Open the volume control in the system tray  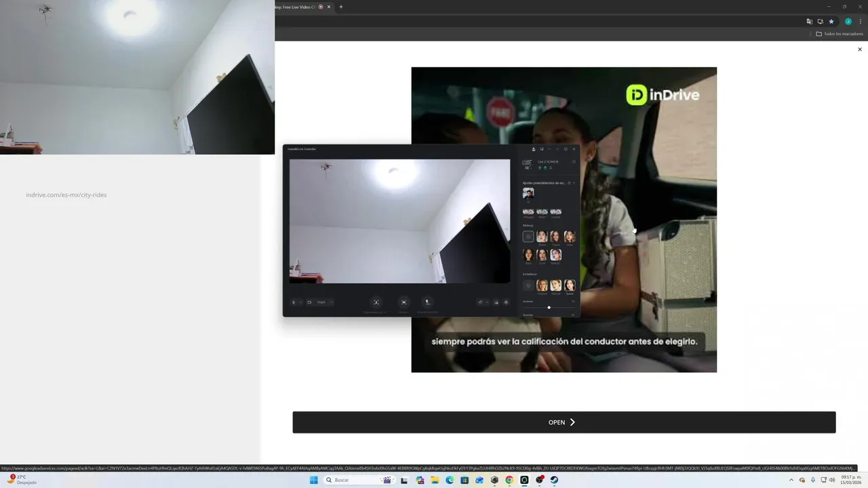832,480
